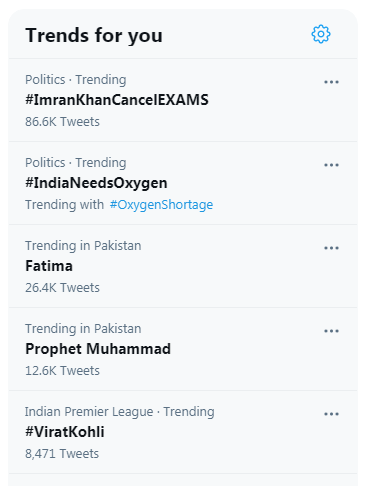Click the Indian Premier League · Trending label
The image size is (368, 486).
120,412
